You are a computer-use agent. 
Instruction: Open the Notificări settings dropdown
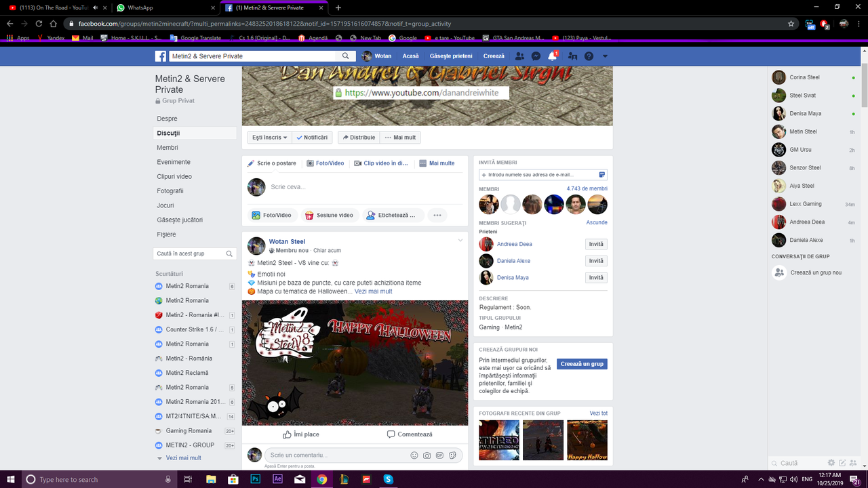point(313,137)
